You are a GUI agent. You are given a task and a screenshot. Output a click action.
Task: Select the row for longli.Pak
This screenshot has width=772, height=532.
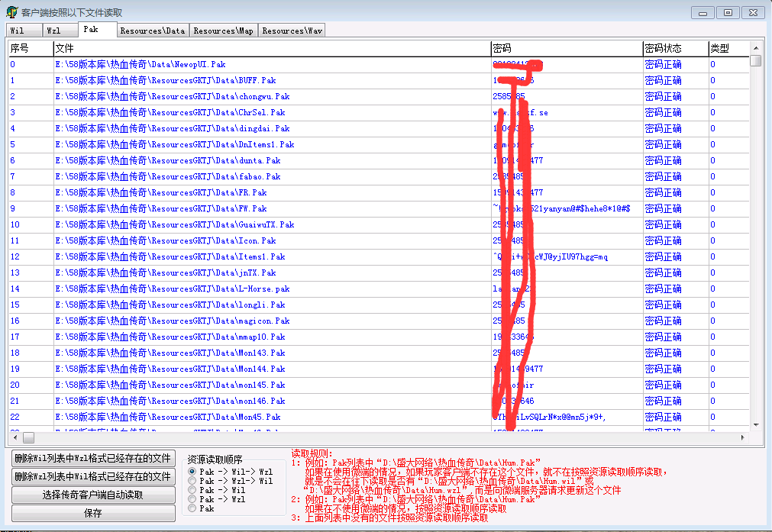(379, 305)
